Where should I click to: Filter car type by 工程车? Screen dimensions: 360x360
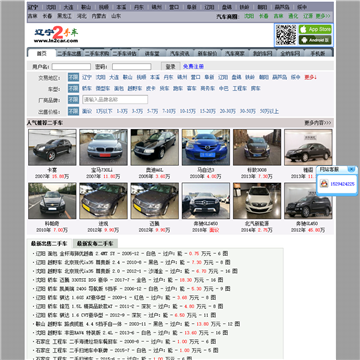[x=239, y=89]
